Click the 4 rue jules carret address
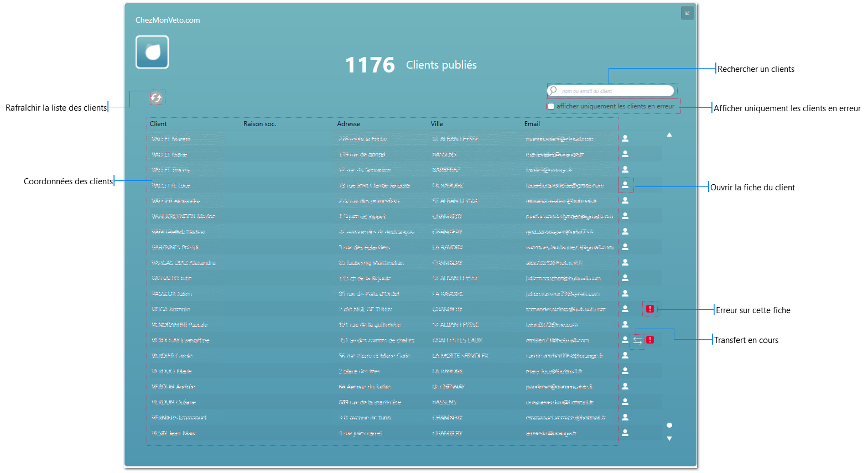868x473 pixels. [x=360, y=433]
